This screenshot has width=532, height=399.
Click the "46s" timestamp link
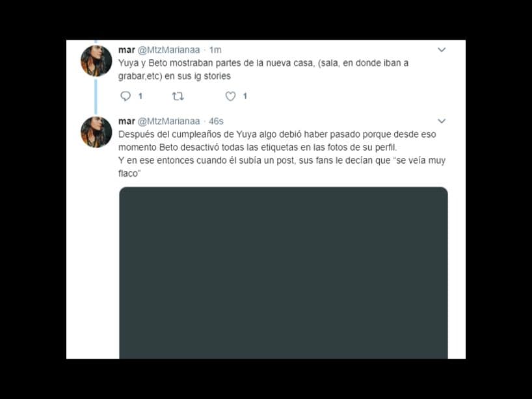tap(216, 121)
